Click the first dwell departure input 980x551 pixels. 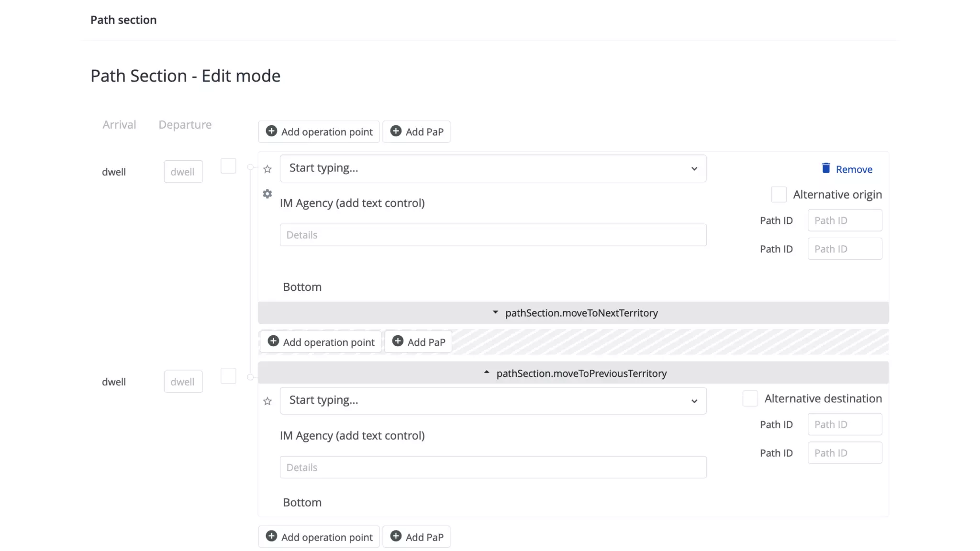(183, 172)
